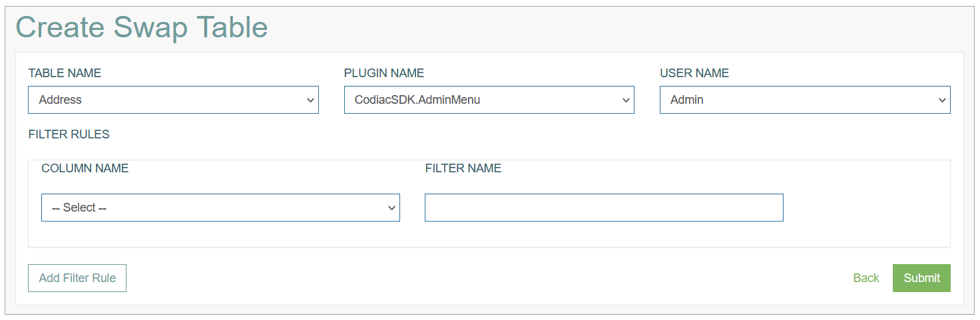Open the Table Name dropdown showing Address
Screen dimensions: 980x320
tap(173, 100)
